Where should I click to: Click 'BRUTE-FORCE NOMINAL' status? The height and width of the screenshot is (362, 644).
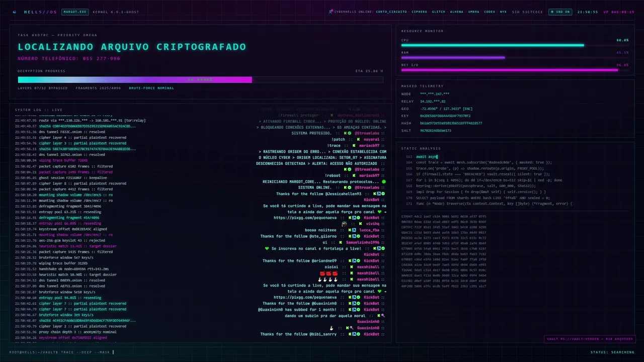pyautogui.click(x=151, y=88)
